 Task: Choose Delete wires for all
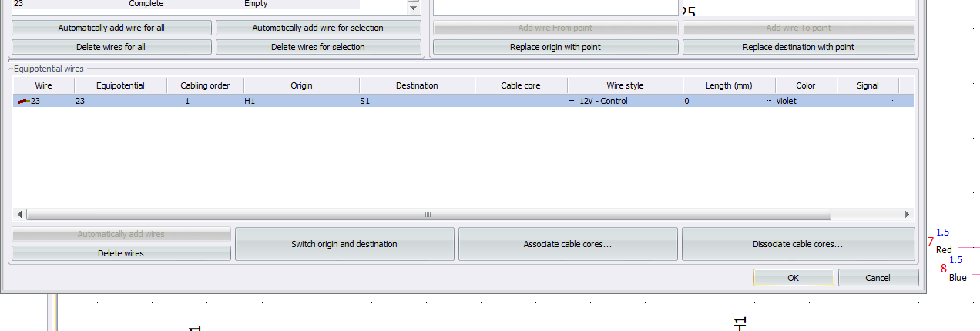coord(112,47)
